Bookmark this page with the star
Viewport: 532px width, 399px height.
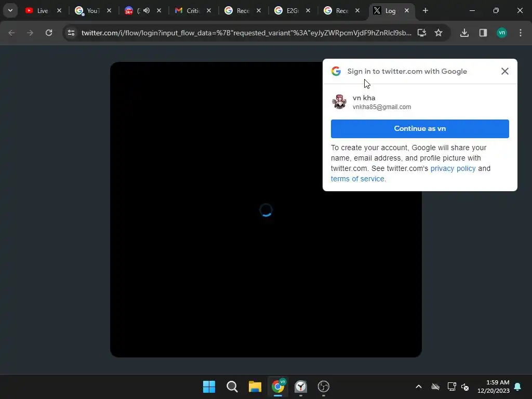point(438,33)
